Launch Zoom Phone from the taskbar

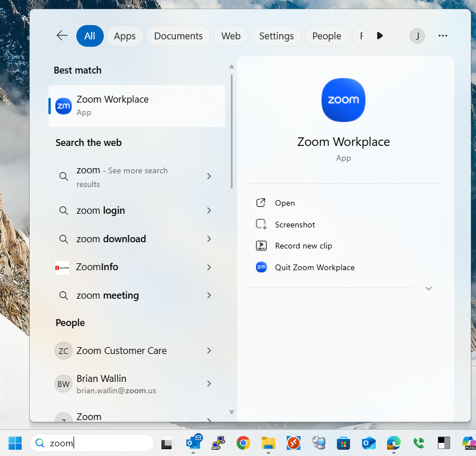point(418,443)
